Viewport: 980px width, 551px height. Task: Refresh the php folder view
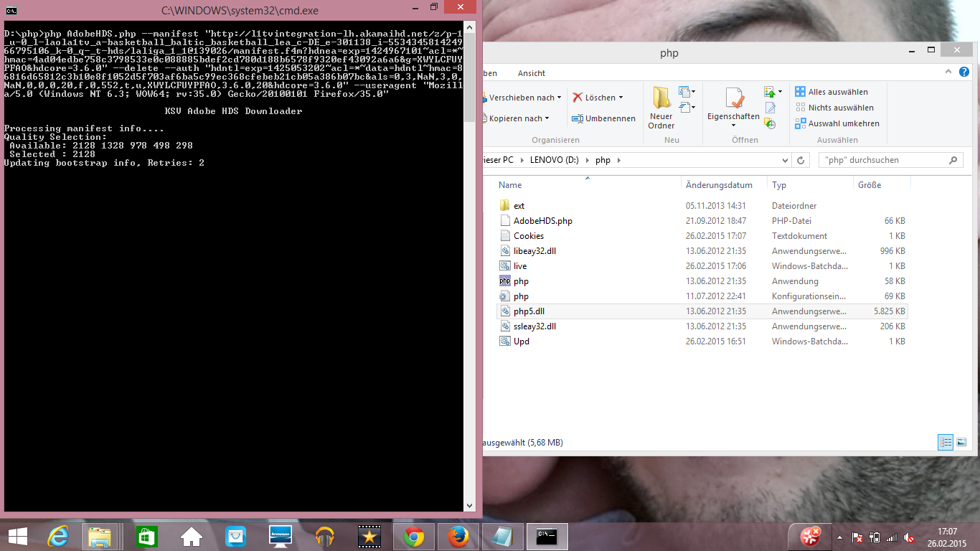pos(801,160)
